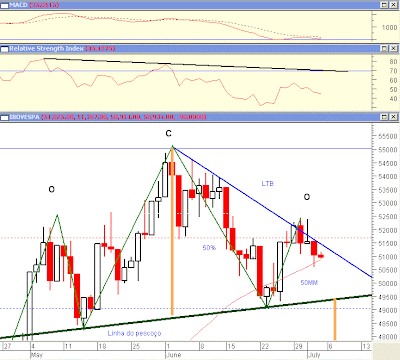Select the LTB text annotation
Image resolution: width=400 pixels, height=360 pixels.
pos(267,184)
